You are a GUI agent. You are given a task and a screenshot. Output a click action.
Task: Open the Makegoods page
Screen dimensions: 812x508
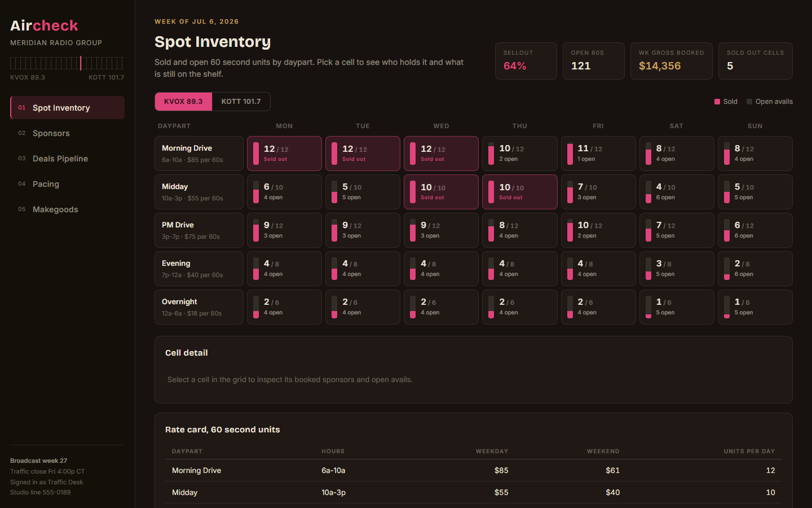tap(67, 209)
